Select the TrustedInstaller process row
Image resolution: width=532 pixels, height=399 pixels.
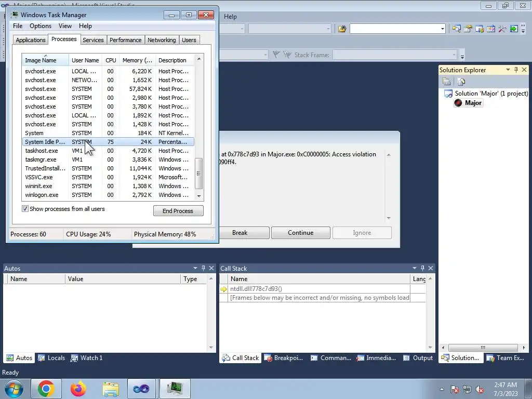108,168
